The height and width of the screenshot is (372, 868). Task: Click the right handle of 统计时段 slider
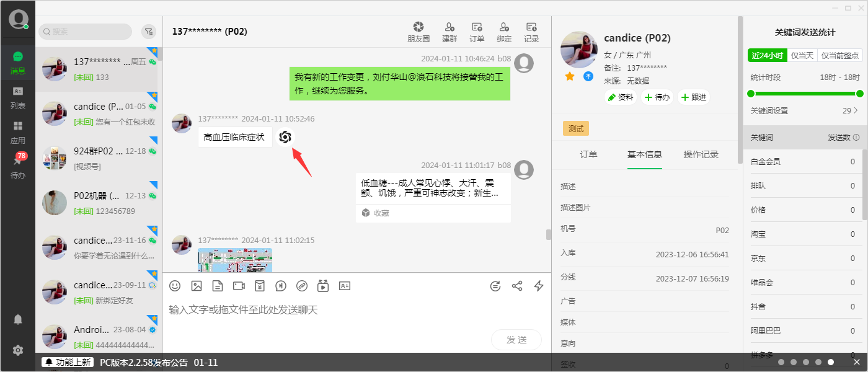(859, 94)
